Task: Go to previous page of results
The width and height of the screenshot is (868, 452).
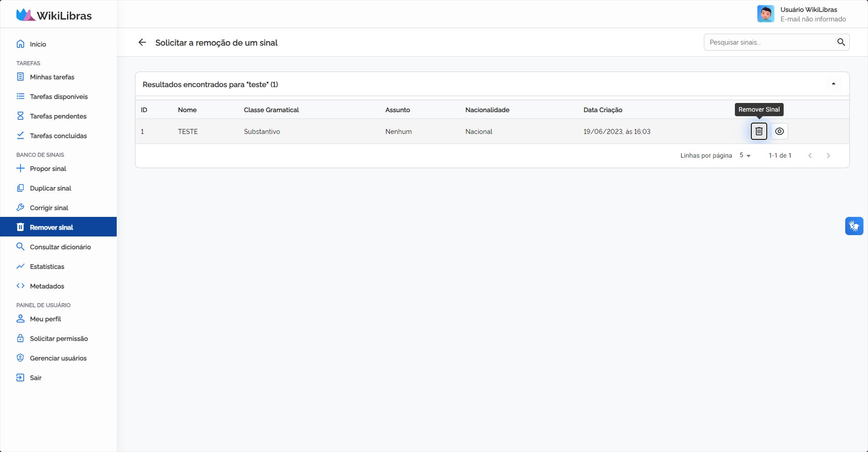Action: (810, 156)
